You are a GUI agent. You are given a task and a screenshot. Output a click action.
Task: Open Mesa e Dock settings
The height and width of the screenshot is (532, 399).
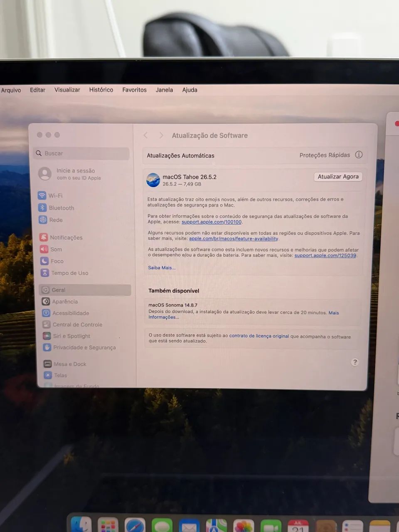[65, 364]
